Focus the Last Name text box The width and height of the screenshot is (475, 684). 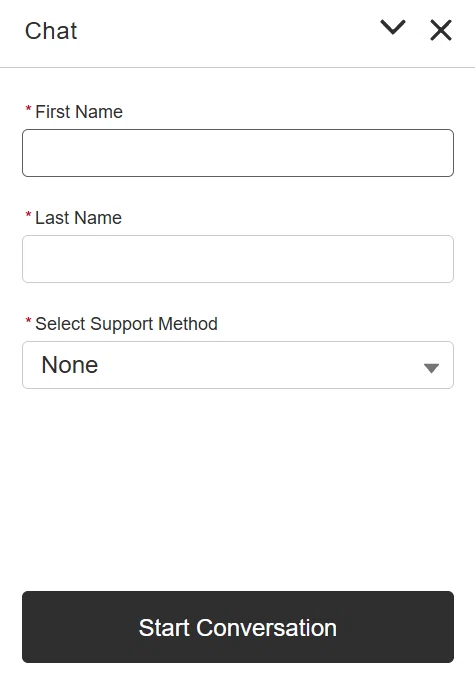pos(238,259)
